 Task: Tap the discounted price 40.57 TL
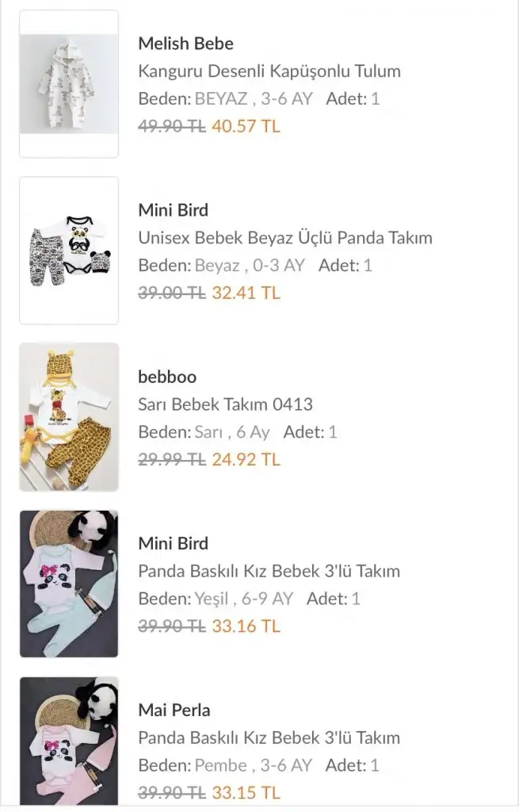tap(246, 126)
